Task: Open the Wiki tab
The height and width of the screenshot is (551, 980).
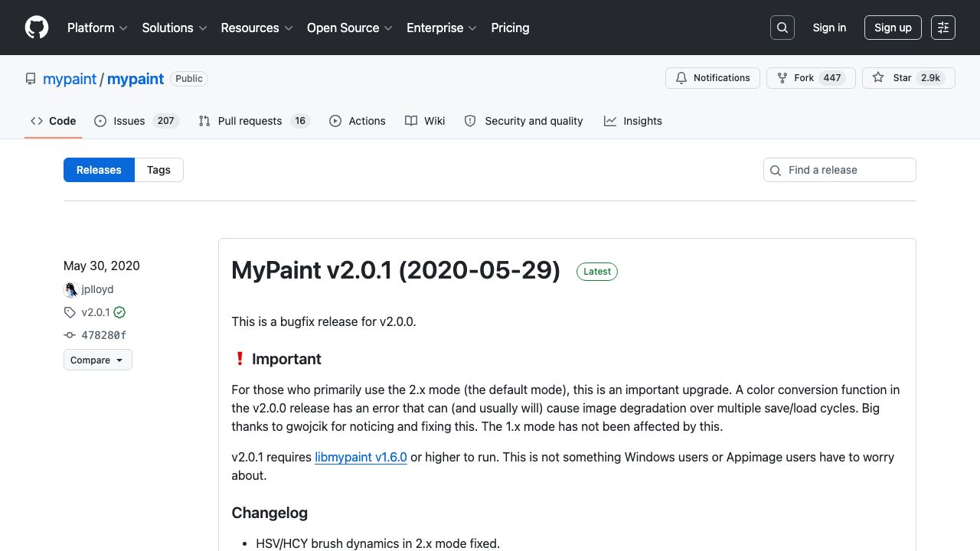Action: pyautogui.click(x=425, y=121)
